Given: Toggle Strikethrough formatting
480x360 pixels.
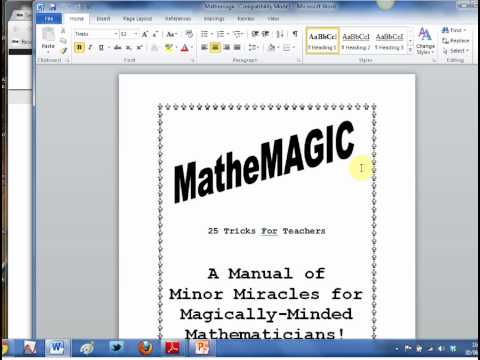Looking at the screenshot, I should click(118, 47).
